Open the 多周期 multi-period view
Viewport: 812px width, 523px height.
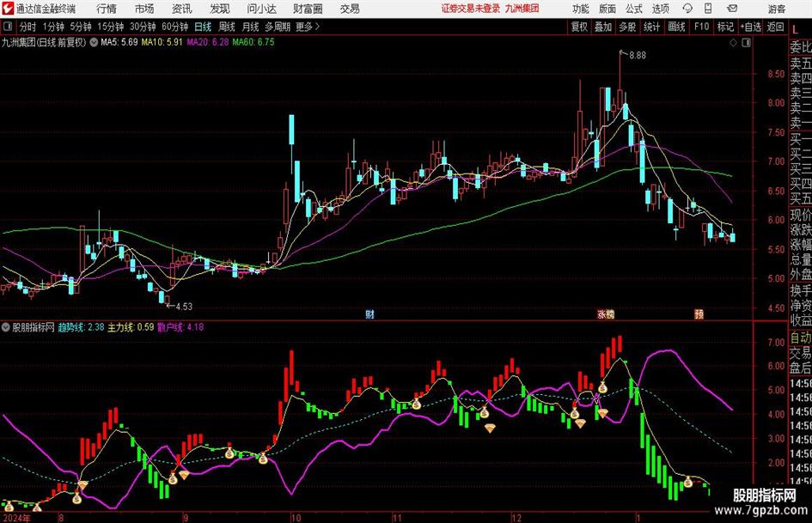(x=278, y=27)
